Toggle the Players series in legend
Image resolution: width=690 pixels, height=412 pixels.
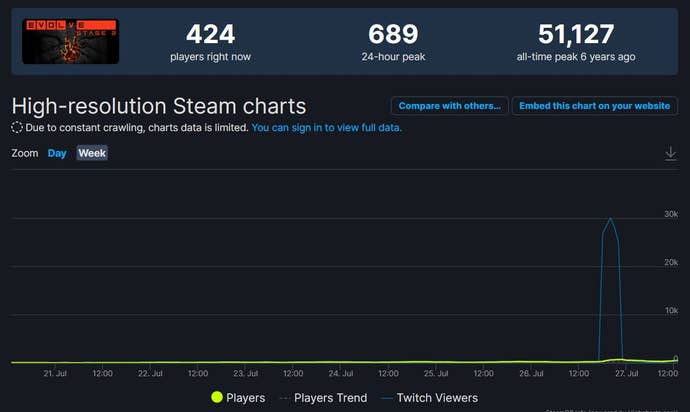click(246, 398)
